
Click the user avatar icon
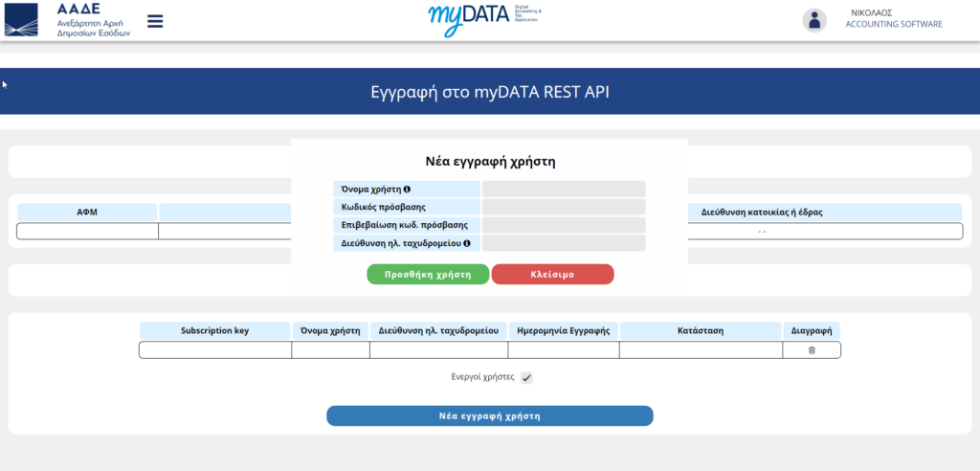814,20
